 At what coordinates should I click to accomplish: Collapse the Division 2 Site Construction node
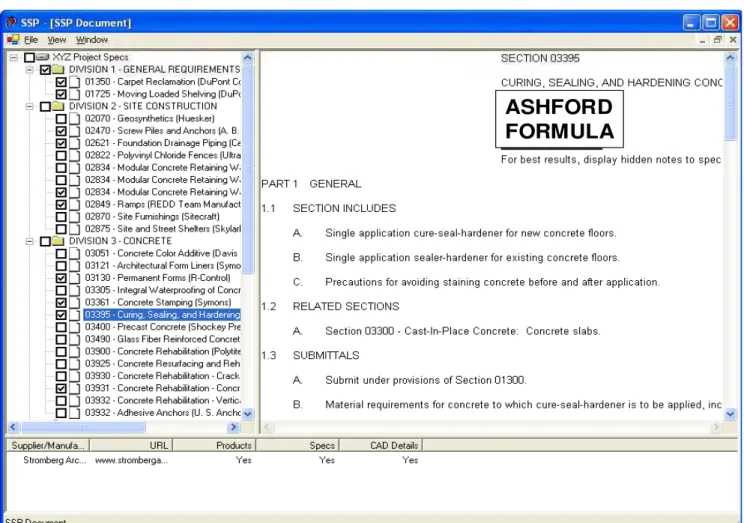(29, 106)
